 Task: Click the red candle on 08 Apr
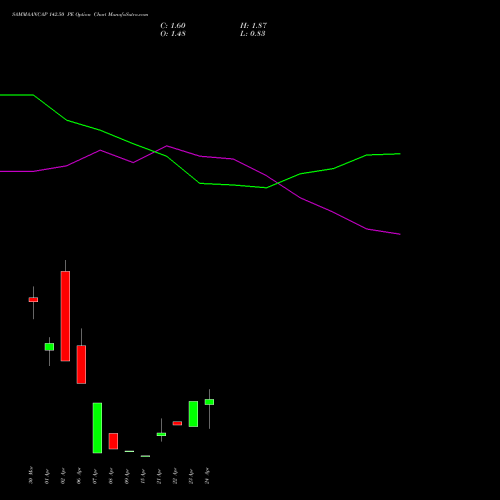point(113,441)
